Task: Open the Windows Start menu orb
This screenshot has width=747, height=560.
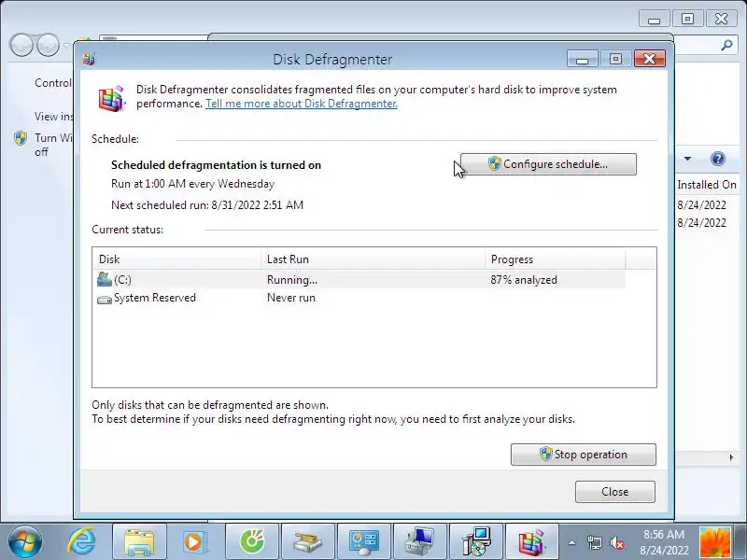Action: tap(24, 541)
